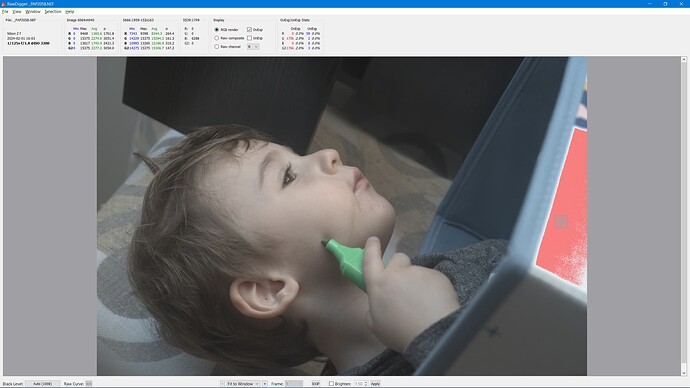
Task: Click the Raw Curve indicator button
Action: [89, 384]
